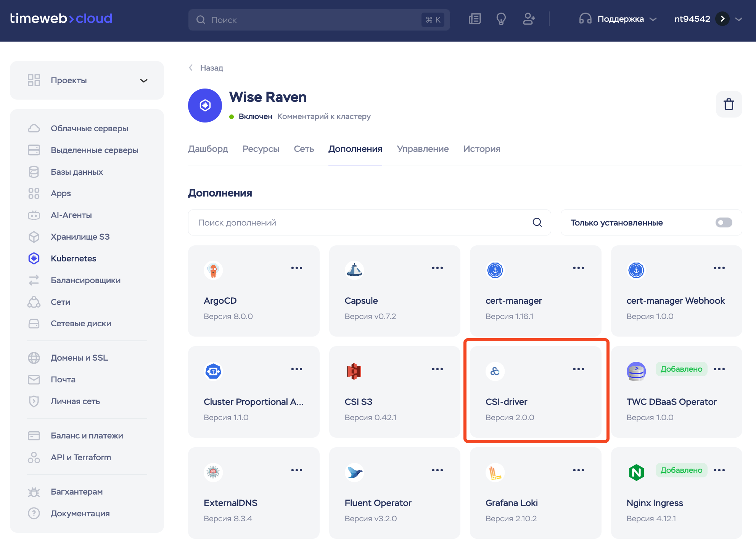Click the add user icon in header

(x=529, y=19)
